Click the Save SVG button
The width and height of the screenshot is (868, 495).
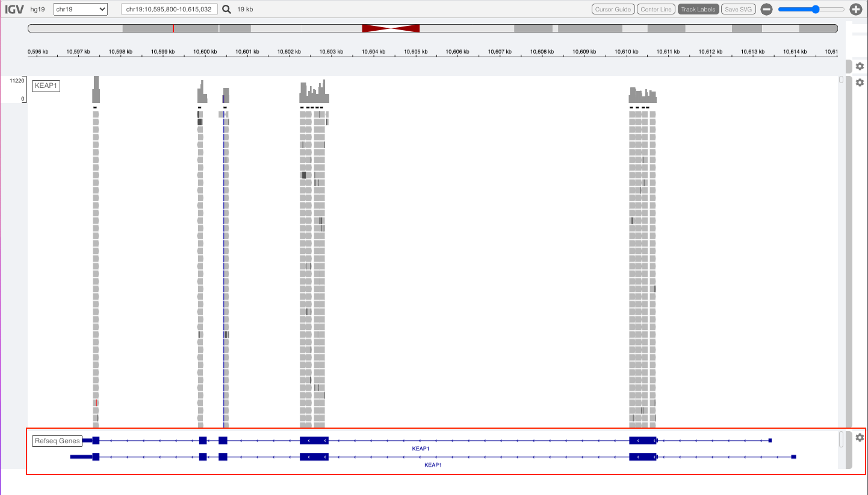739,9
